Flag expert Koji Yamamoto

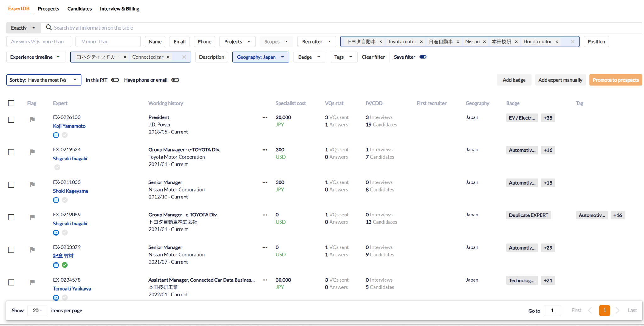pyautogui.click(x=32, y=119)
